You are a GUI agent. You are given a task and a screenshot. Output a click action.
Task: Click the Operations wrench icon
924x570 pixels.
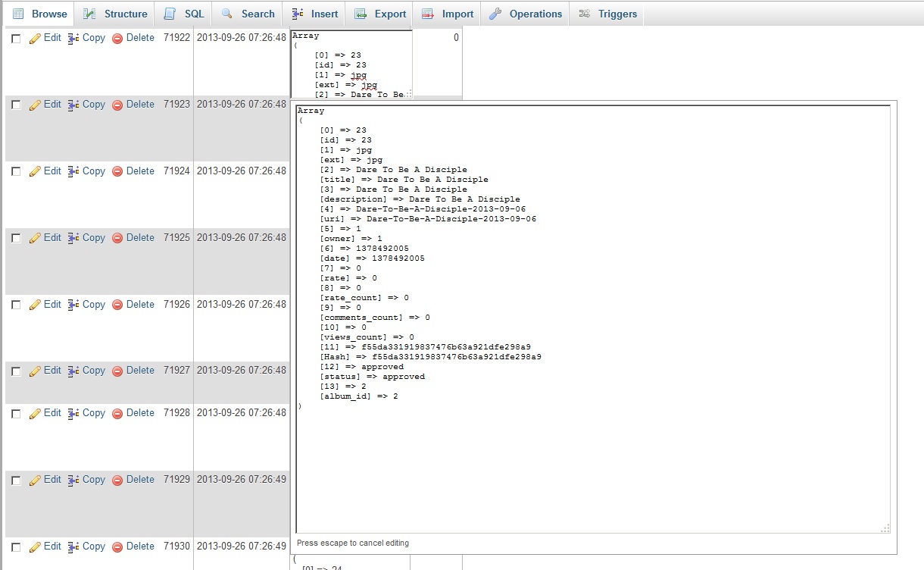[x=496, y=14]
